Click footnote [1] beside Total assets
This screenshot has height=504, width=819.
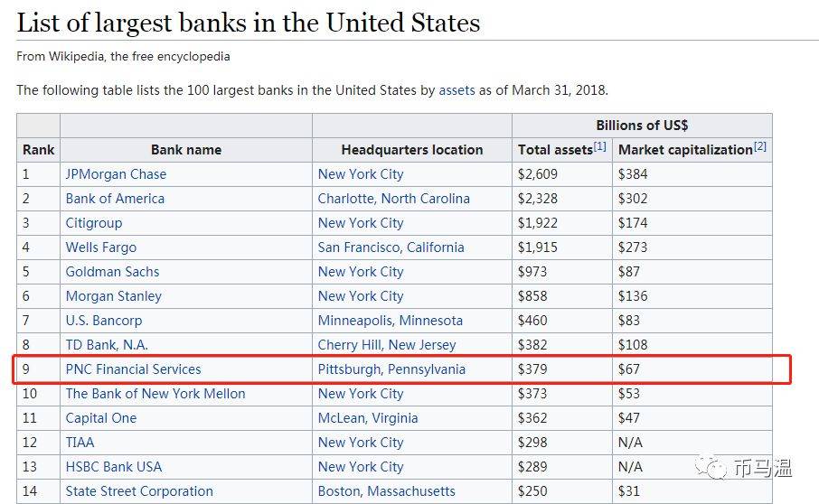click(x=600, y=146)
